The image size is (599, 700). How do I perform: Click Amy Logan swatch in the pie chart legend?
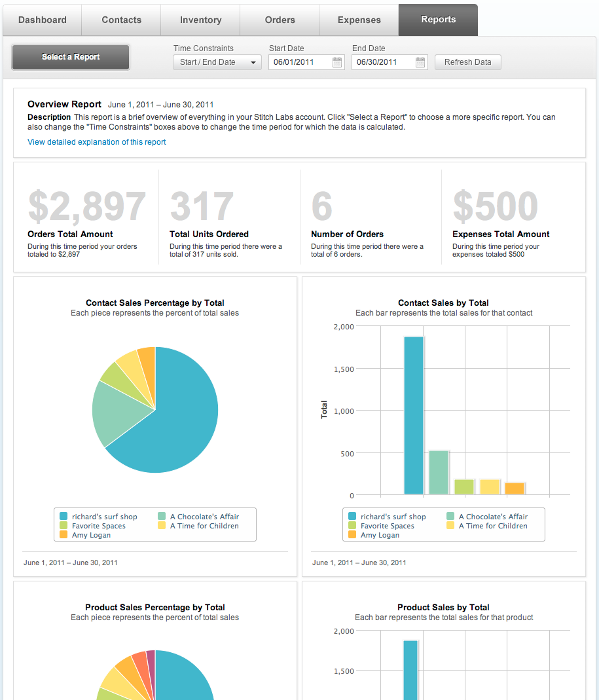[x=64, y=534]
